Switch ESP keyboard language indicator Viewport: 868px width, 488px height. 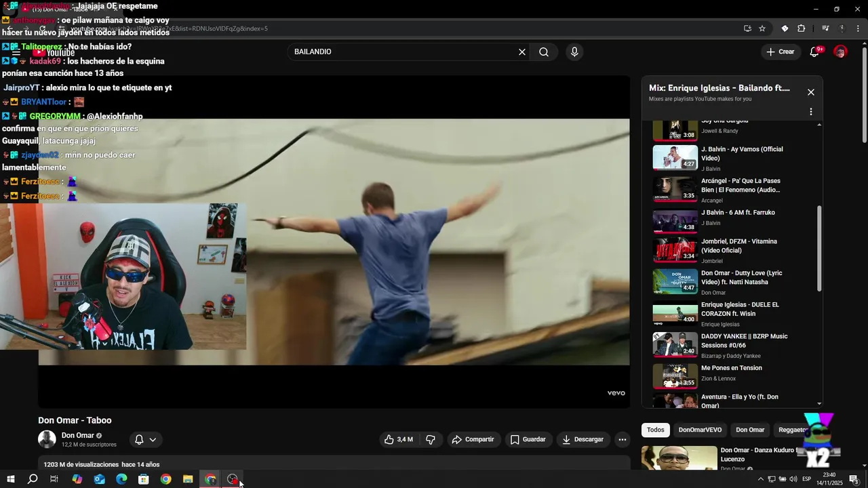coord(807,479)
